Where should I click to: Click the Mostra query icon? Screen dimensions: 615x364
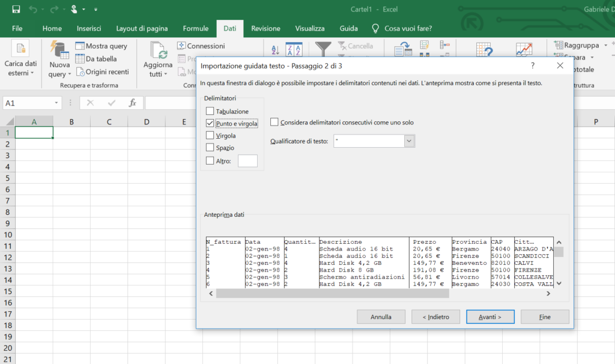point(80,46)
